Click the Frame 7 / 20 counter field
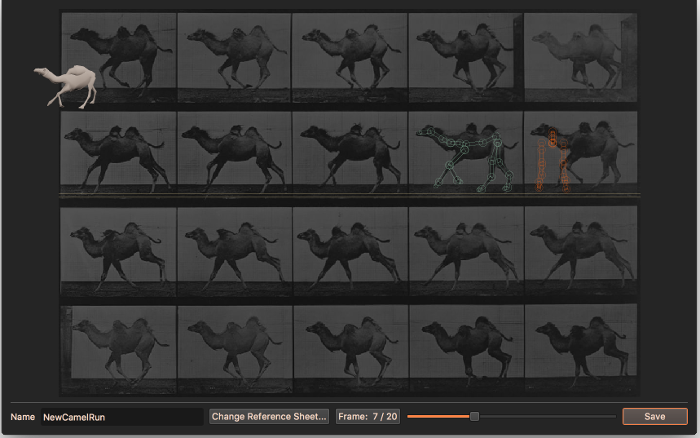 point(367,416)
